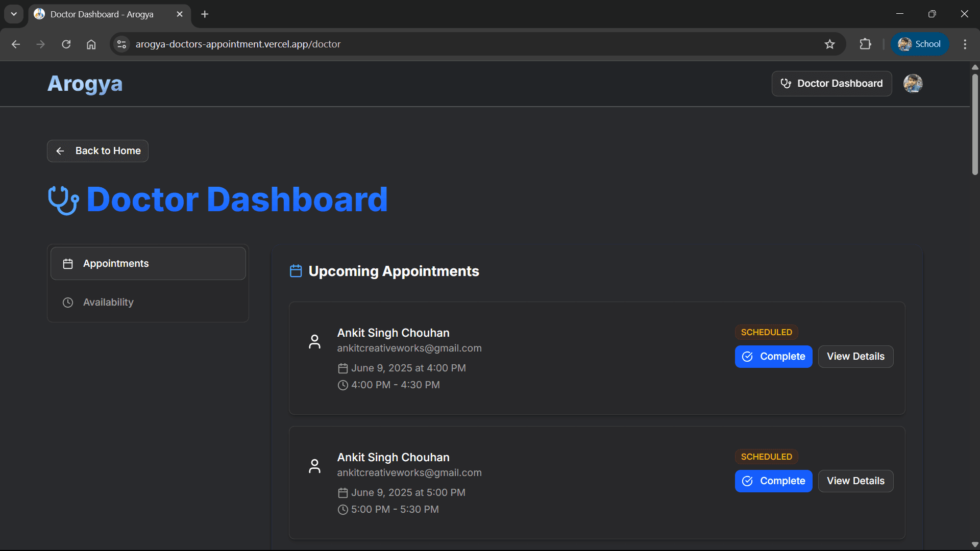Click the SCHEDULED badge on 4:00 PM appointment

[766, 333]
